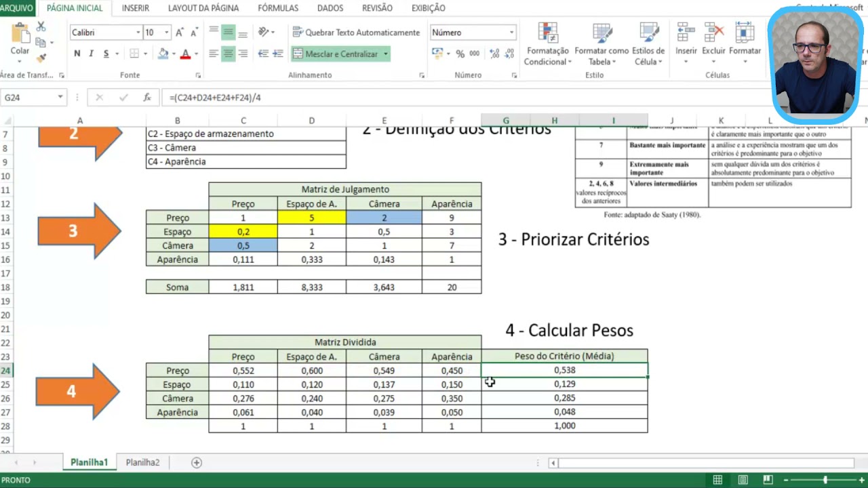The image size is (868, 488).
Task: Switch to Normal view icon
Action: click(717, 480)
